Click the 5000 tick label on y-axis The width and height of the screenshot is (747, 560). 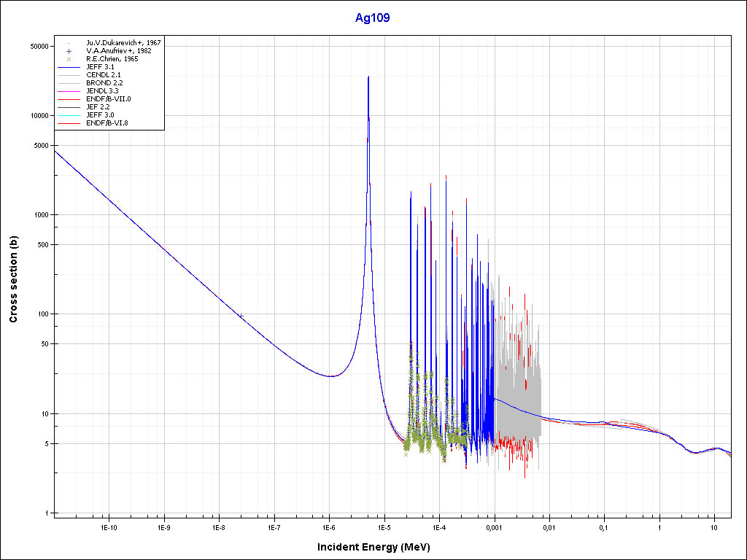[39, 146]
